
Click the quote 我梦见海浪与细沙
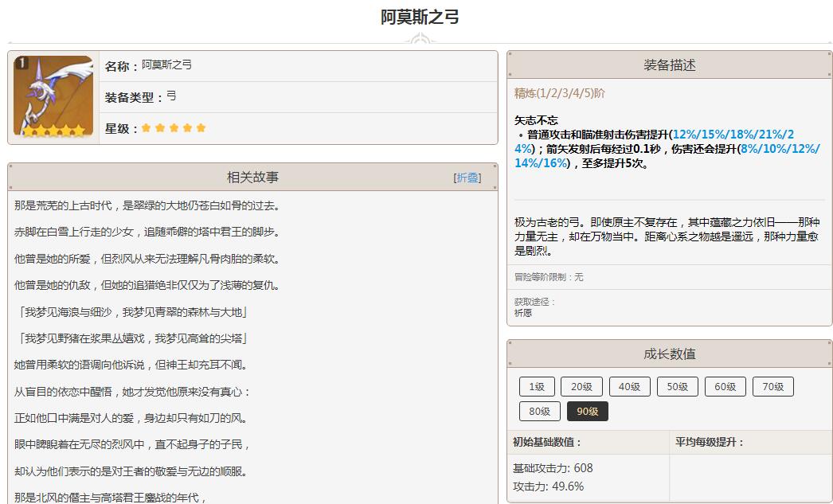133,312
